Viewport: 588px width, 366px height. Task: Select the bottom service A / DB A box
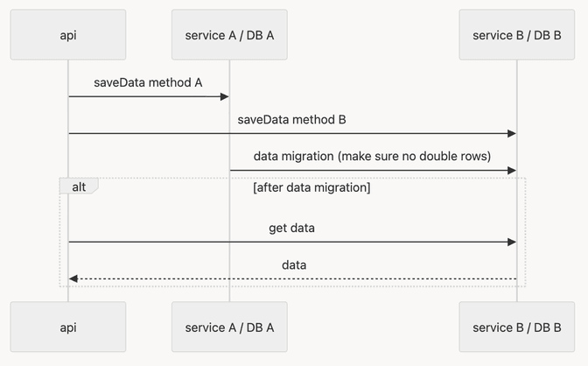(229, 327)
